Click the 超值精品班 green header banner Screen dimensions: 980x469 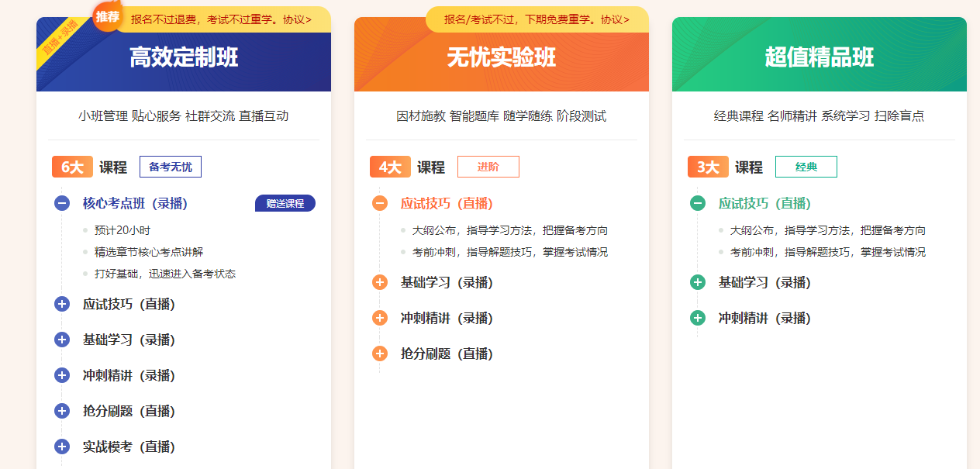coord(820,57)
